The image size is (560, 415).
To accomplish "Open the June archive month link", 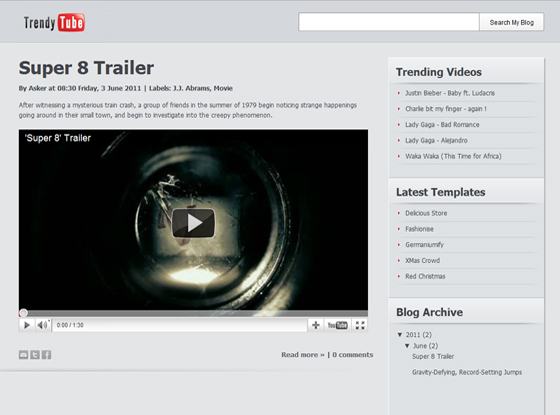I will click(x=420, y=346).
